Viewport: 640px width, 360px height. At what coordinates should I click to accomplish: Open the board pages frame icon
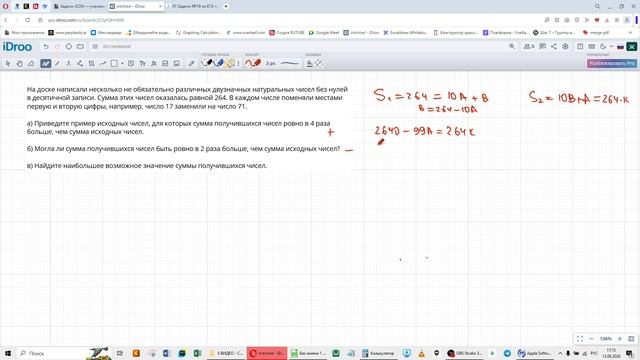click(80, 47)
